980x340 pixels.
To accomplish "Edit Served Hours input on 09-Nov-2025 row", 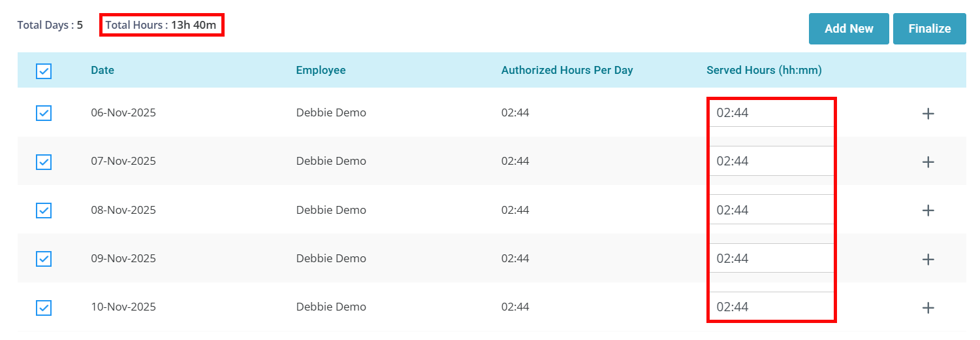I will [x=770, y=258].
